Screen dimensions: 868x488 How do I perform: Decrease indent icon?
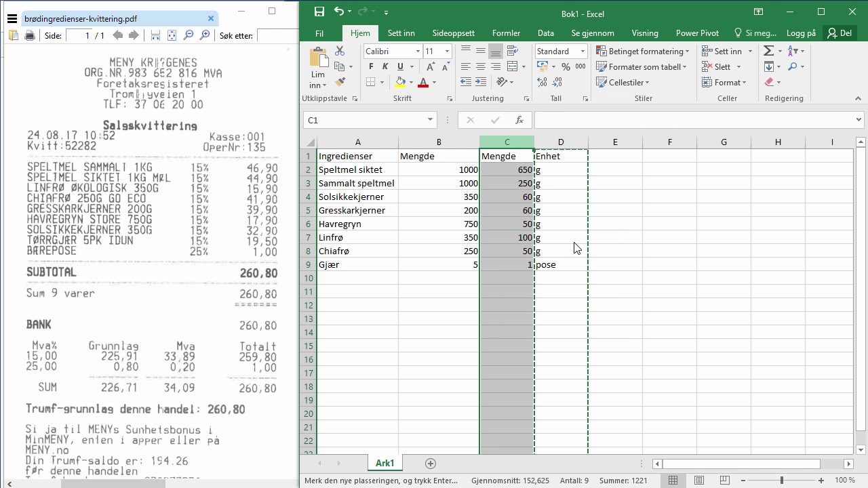465,82
